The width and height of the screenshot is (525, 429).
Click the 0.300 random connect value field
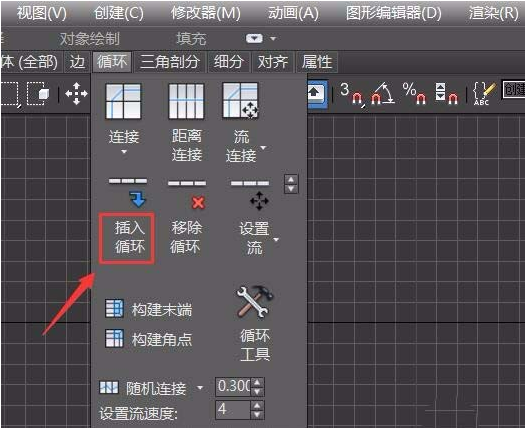pos(233,387)
